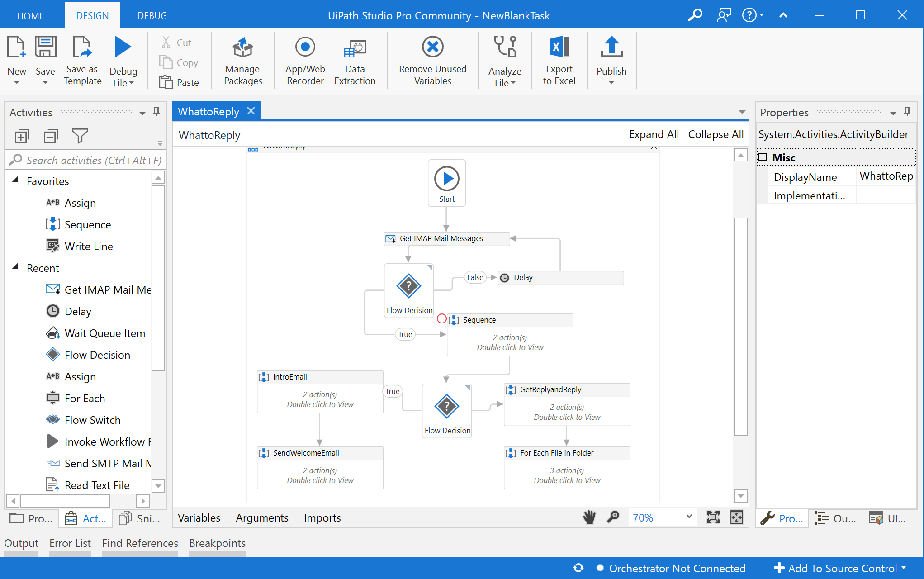Open the Publish dropdown arrow
This screenshot has width=924, height=579.
[x=611, y=83]
